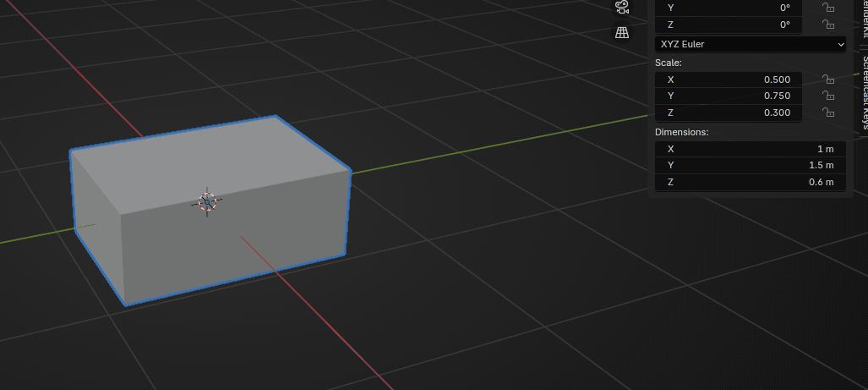Click the Rotation Y value field
Screen dimensions: 868x390
click(728, 8)
